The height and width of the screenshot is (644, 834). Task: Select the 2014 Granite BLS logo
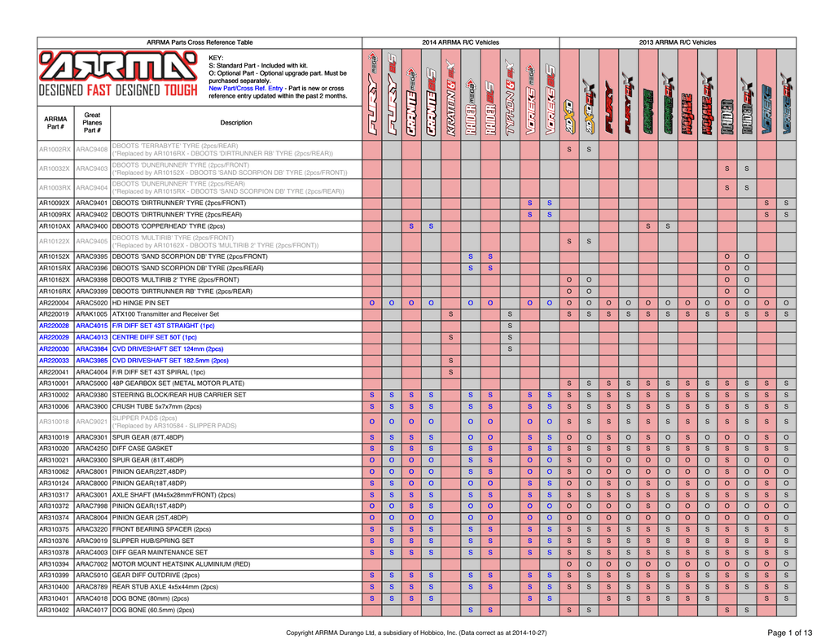(x=431, y=101)
